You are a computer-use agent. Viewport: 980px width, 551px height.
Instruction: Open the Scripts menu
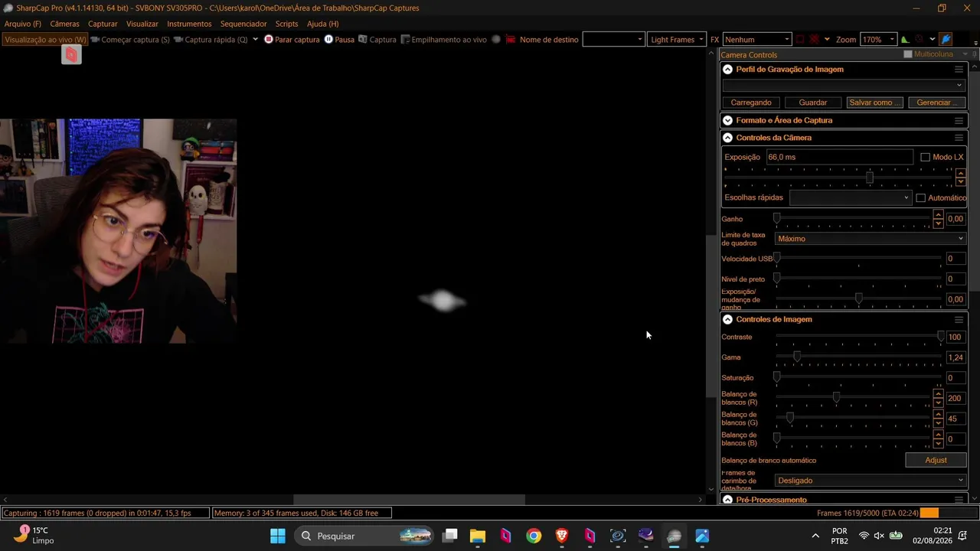pyautogui.click(x=286, y=24)
